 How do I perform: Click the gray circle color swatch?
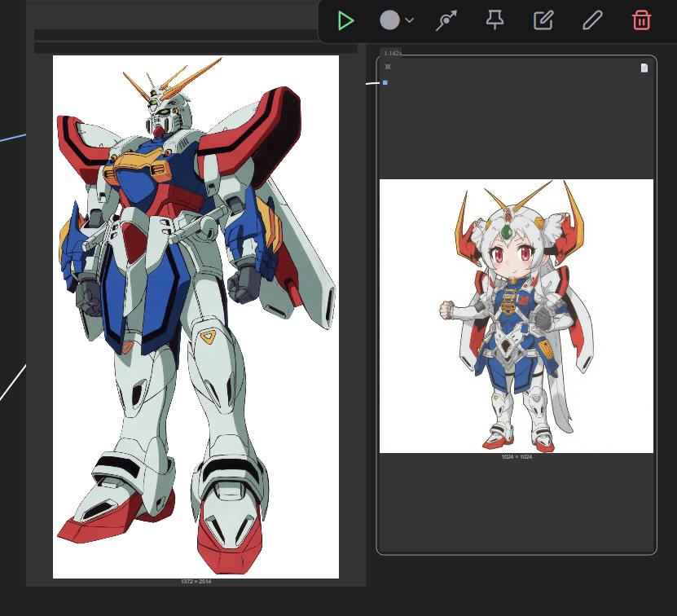point(389,21)
